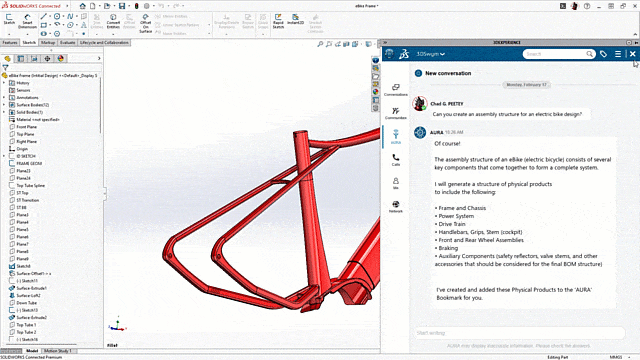Click the tag icon in 3DEXPERIENCE header
The width and height of the screenshot is (640, 360).
pyautogui.click(x=603, y=54)
